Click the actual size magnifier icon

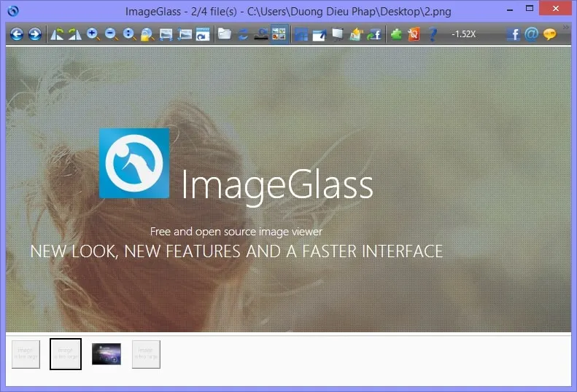point(129,34)
